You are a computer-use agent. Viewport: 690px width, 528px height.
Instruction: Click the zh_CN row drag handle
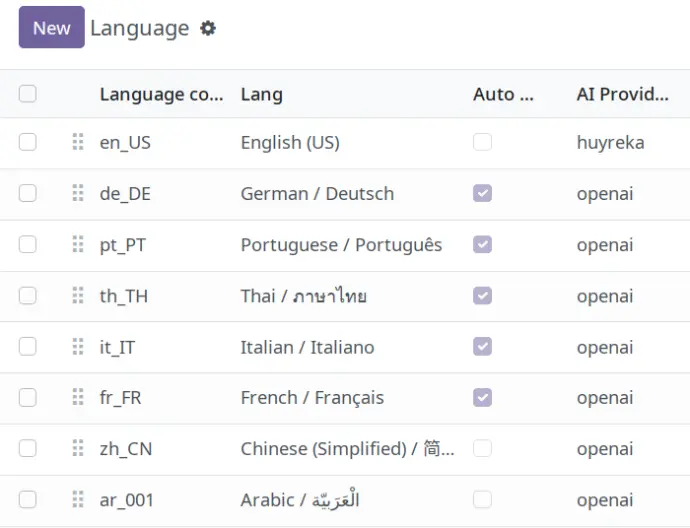click(x=78, y=448)
